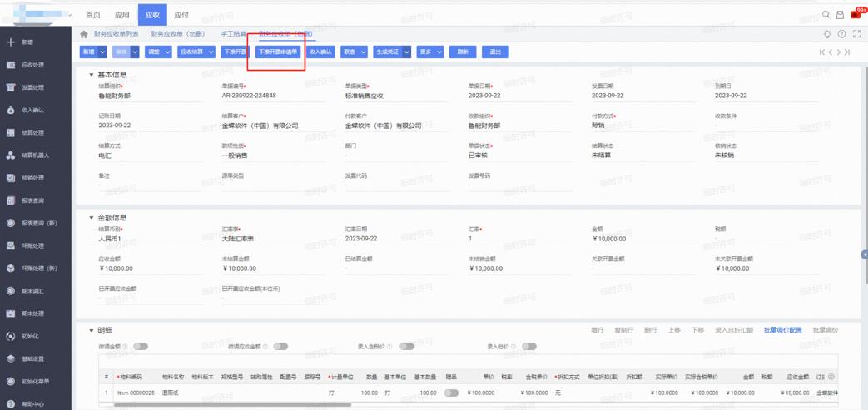Click the 下推开票申请单 button
This screenshot has height=410, width=868.
(x=279, y=52)
